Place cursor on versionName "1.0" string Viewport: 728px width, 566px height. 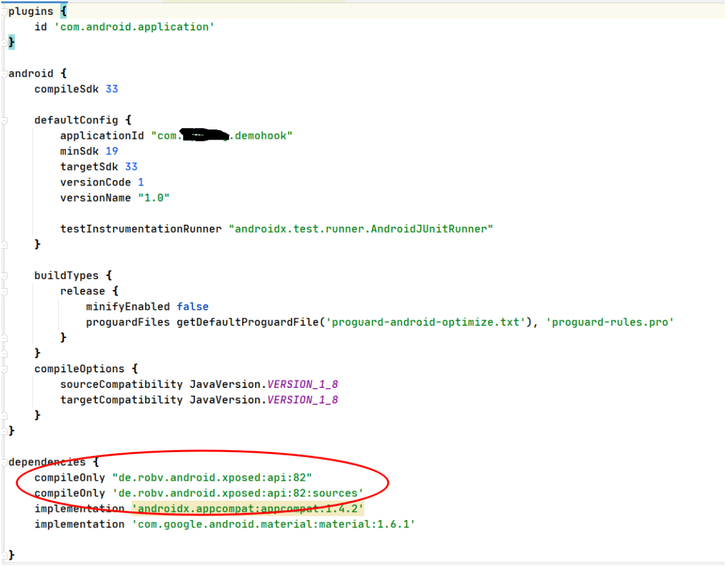pyautogui.click(x=154, y=198)
